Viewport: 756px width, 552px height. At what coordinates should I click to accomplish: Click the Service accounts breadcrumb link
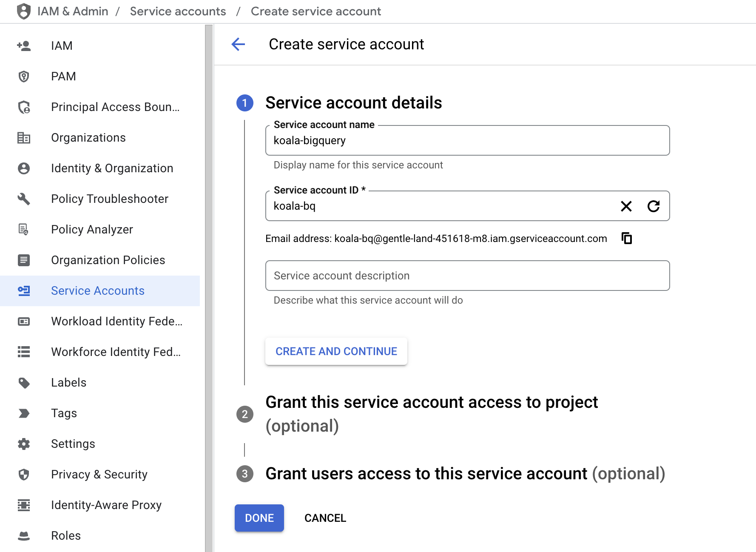(x=178, y=11)
